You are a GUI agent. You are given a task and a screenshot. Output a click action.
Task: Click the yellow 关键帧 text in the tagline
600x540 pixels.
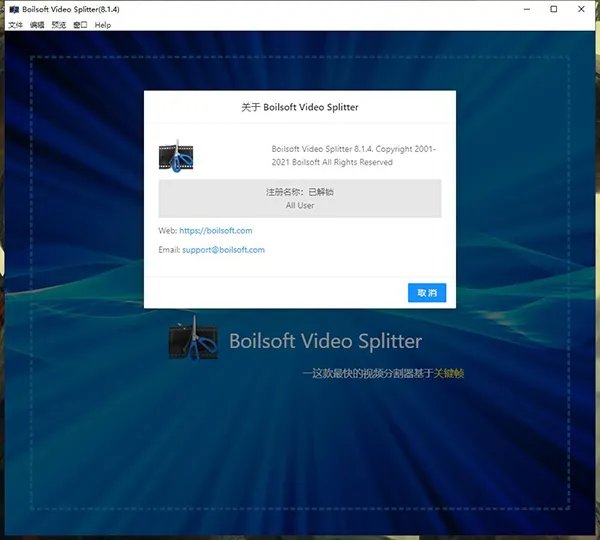[449, 373]
